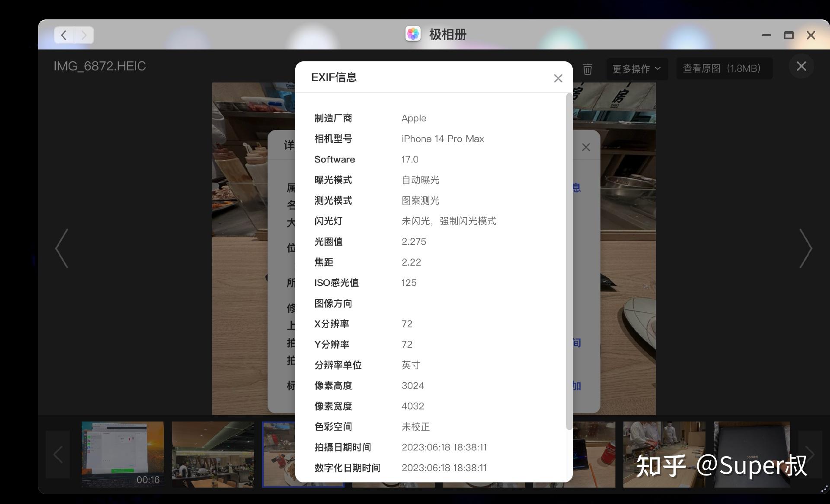Click the 拍摄日期时间 timestamp value
Image resolution: width=830 pixels, height=504 pixels.
(444, 447)
